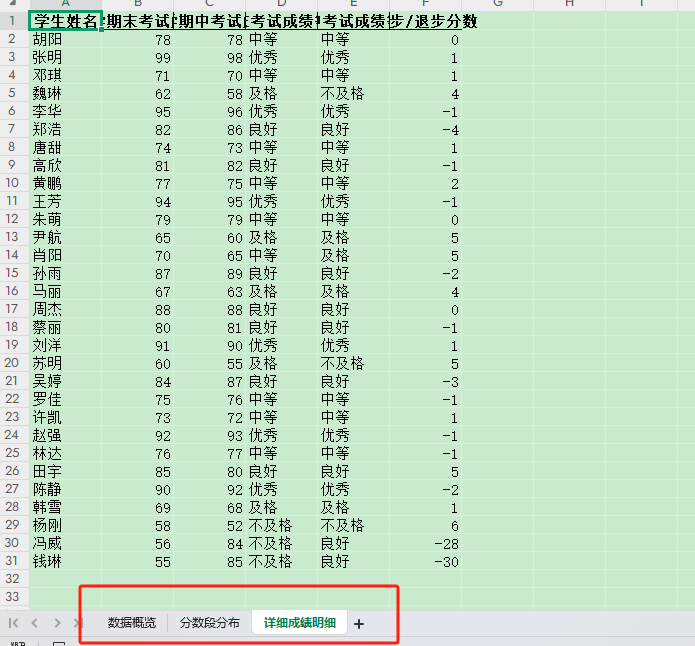
Task: Click the name cell 杨刚
Action: pyautogui.click(x=65, y=525)
